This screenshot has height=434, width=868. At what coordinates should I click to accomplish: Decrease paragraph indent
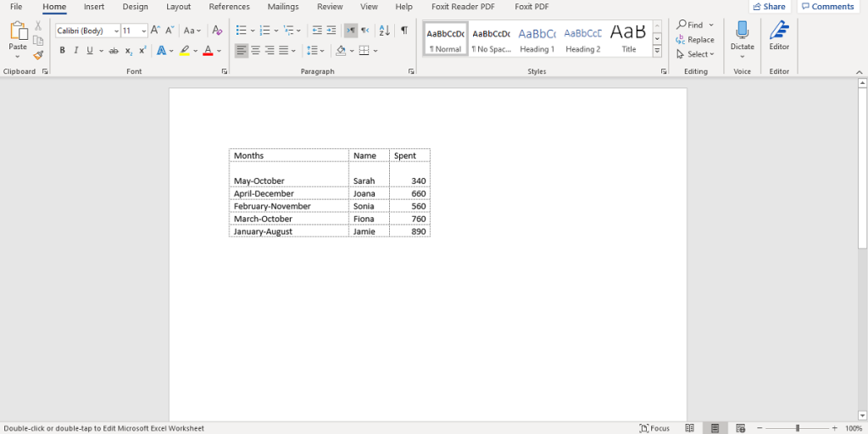point(317,31)
